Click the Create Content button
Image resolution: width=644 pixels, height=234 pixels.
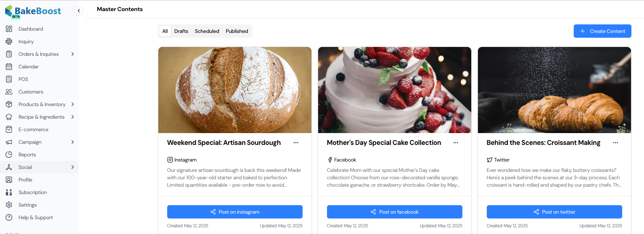point(602,31)
